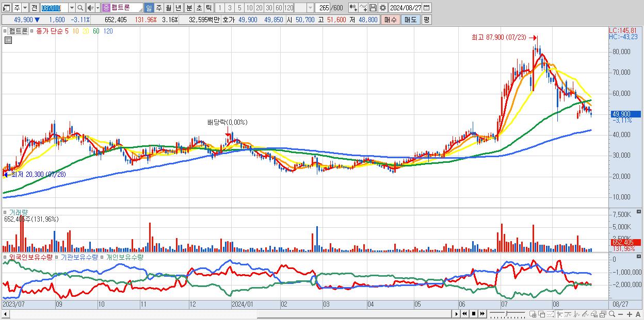
Task: Click the window grid layout icon
Action: [533, 314]
